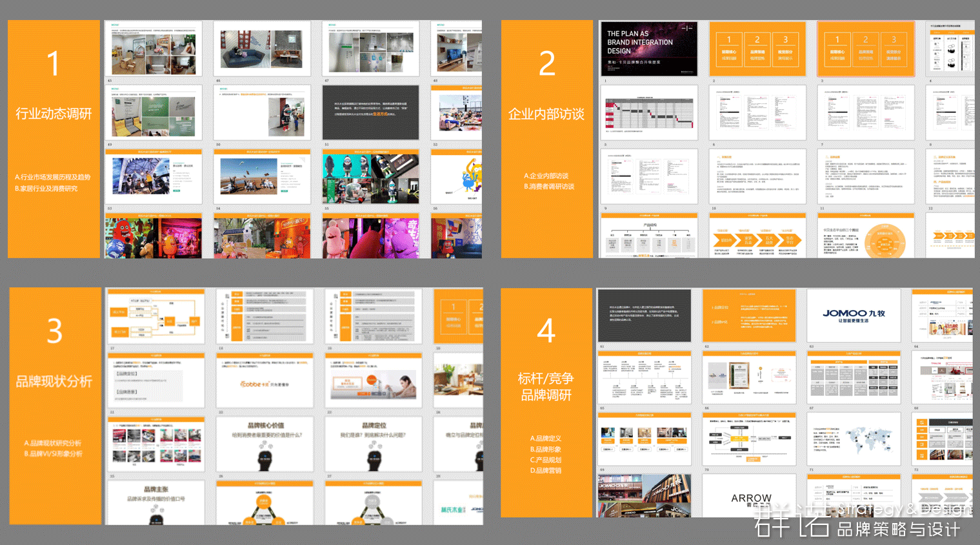980x545 pixels.
Task: Click the 品牌策略与设计 watermark logo
Action: coord(897,530)
